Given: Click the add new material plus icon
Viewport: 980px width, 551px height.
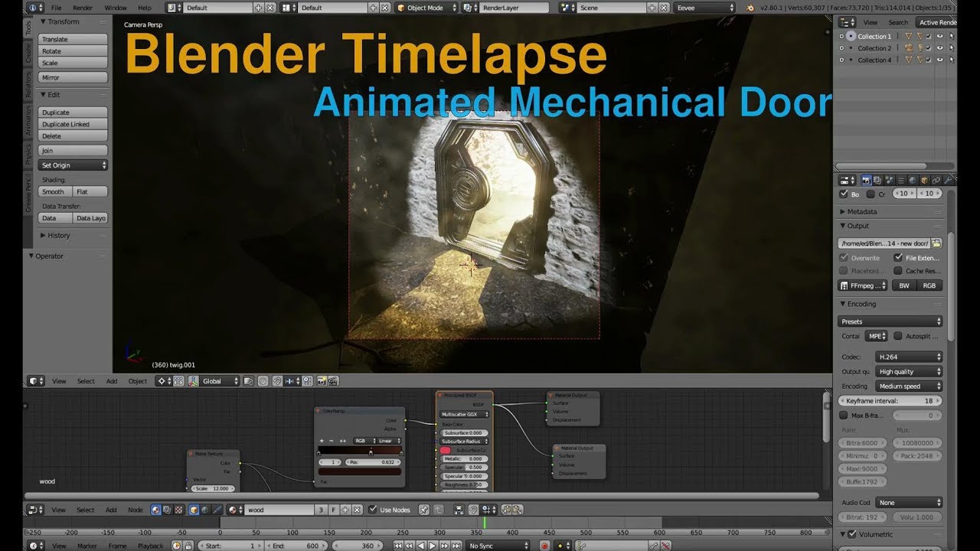Looking at the screenshot, I should point(345,510).
